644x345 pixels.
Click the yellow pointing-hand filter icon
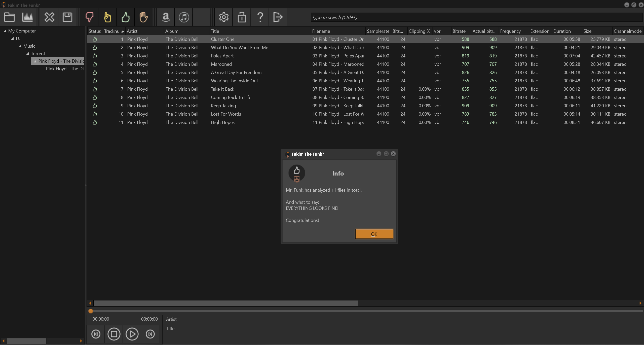click(x=107, y=17)
